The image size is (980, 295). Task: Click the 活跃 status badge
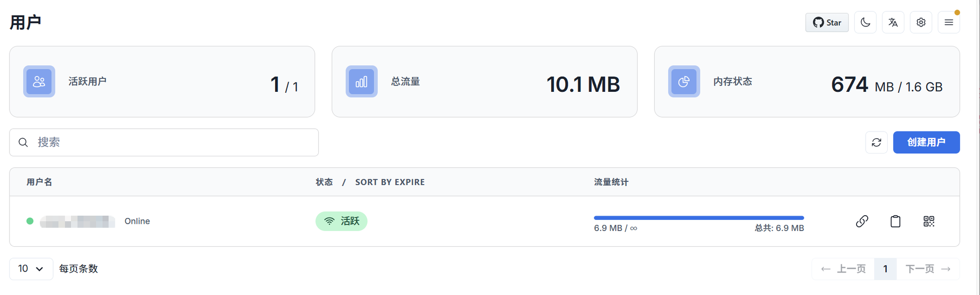[x=341, y=221]
